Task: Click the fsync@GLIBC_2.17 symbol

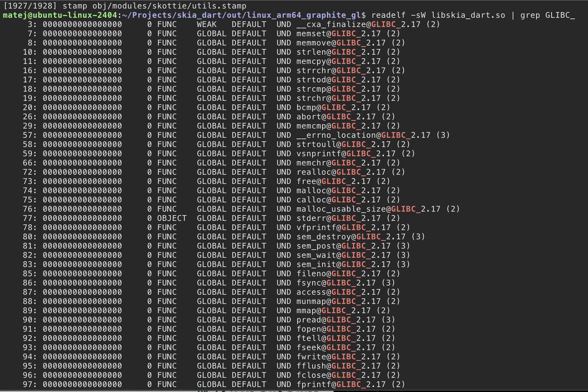Action: [336, 283]
